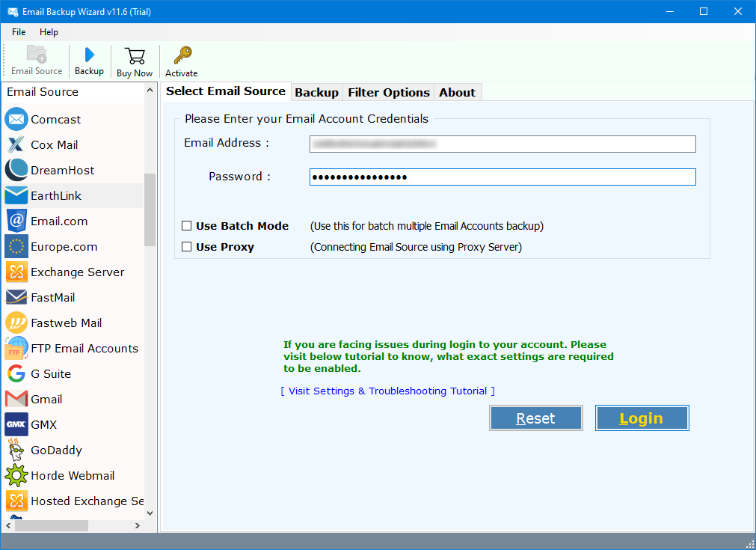Click the scroll up arrow in source list
The height and width of the screenshot is (550, 756).
(x=150, y=91)
